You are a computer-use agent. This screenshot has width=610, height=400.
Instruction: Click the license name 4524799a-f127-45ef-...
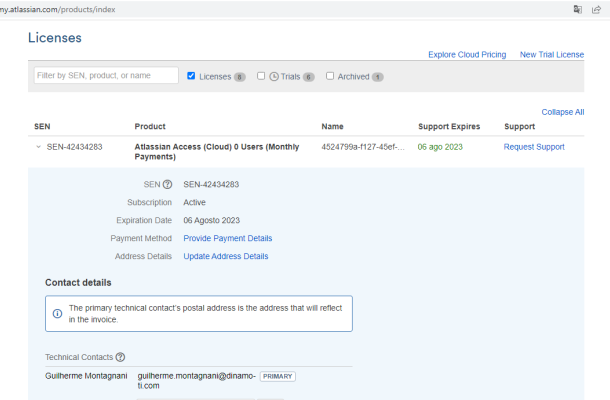click(x=363, y=147)
